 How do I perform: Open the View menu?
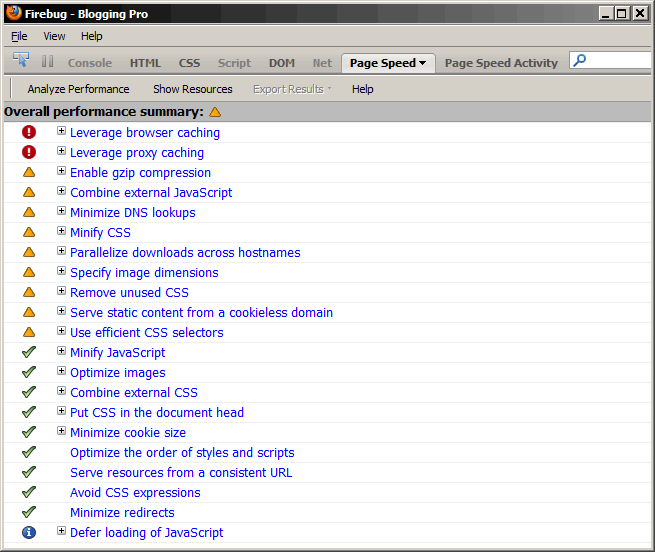tap(54, 36)
